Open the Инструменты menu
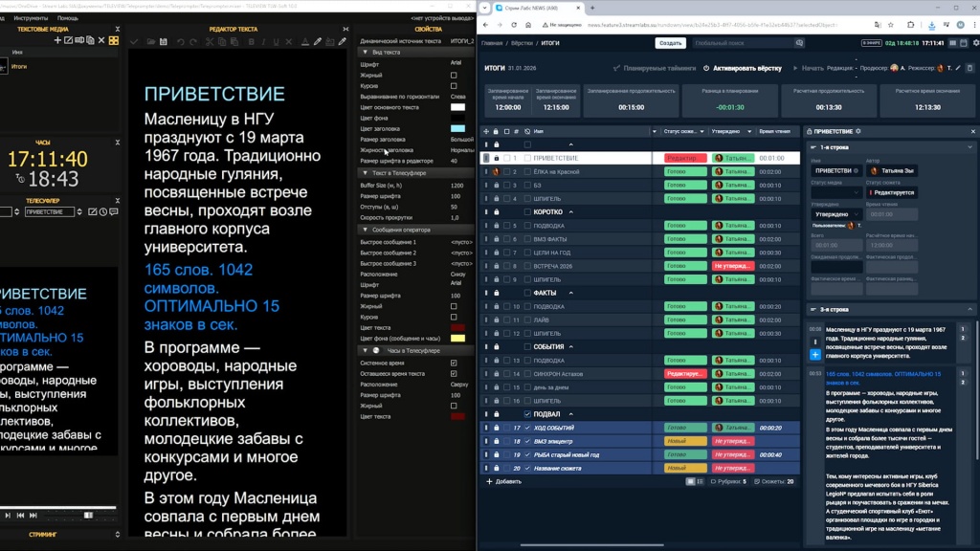The height and width of the screenshot is (551, 980). pyautogui.click(x=31, y=18)
